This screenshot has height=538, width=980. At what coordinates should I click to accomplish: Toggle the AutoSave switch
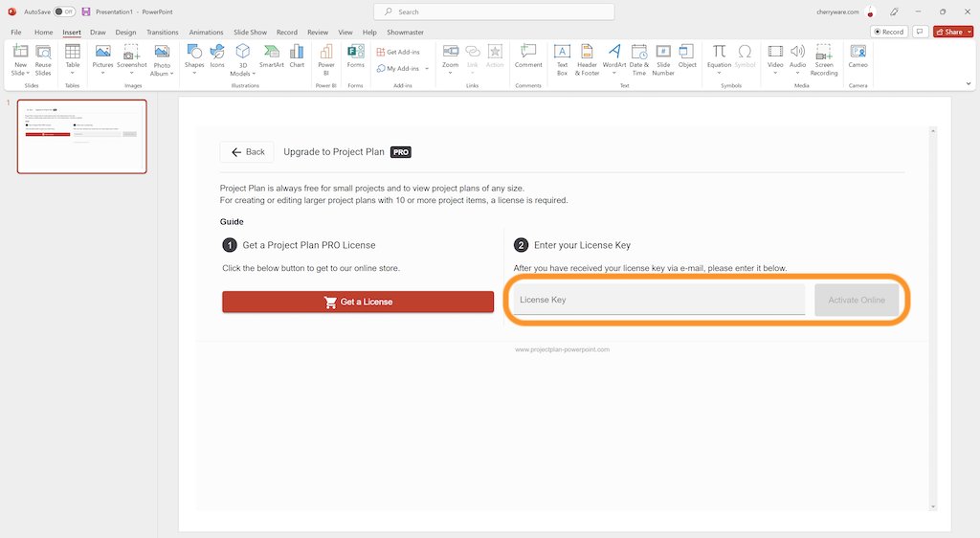click(x=64, y=11)
